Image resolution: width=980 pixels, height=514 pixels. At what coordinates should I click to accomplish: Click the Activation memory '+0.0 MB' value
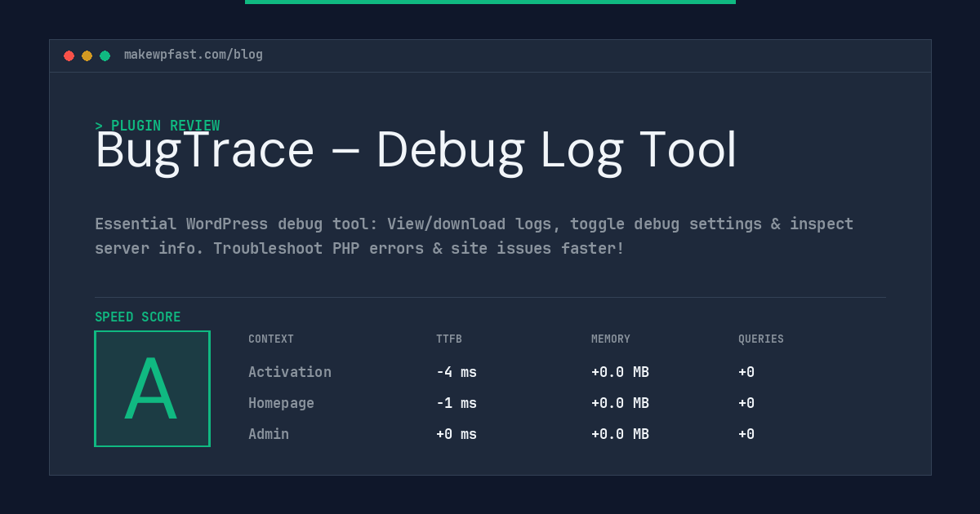[x=620, y=372]
